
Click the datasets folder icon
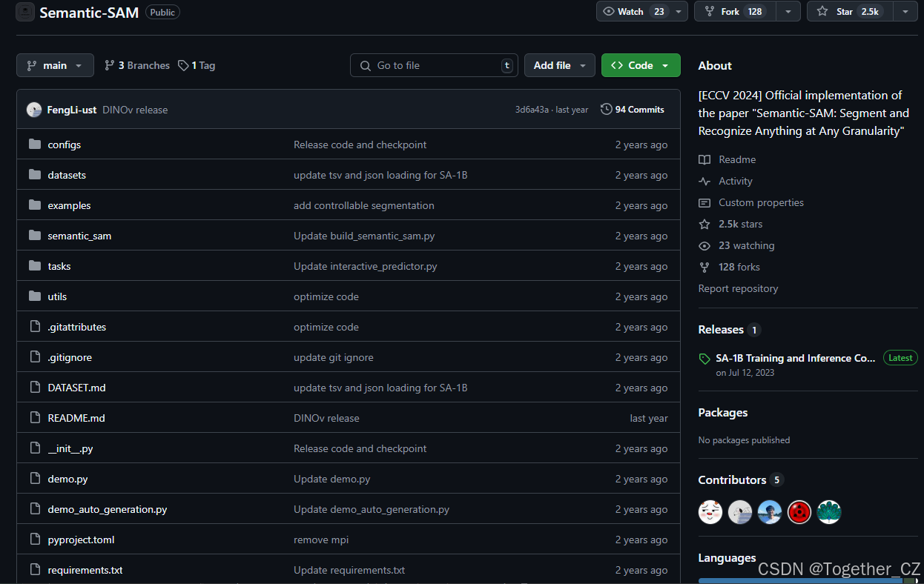(x=34, y=175)
